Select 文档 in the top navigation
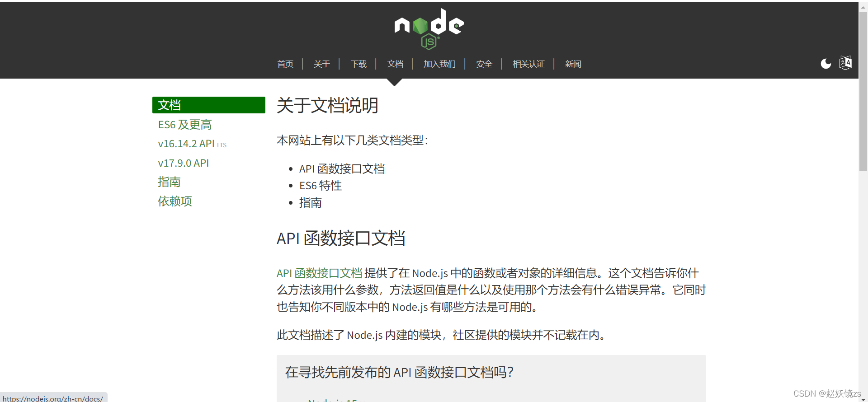 point(395,64)
